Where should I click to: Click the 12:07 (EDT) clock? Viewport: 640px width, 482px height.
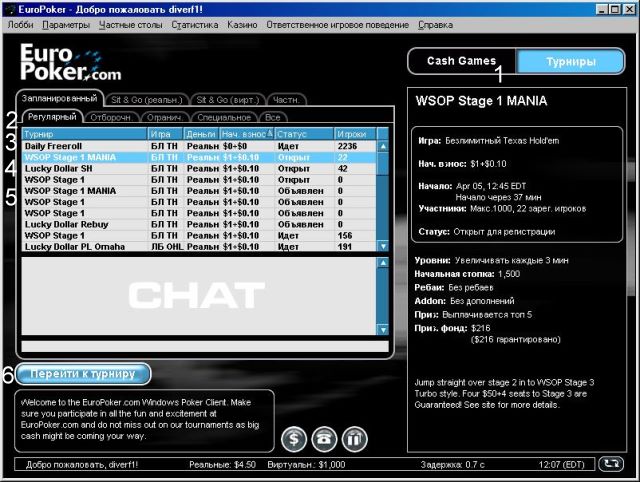coord(561,464)
